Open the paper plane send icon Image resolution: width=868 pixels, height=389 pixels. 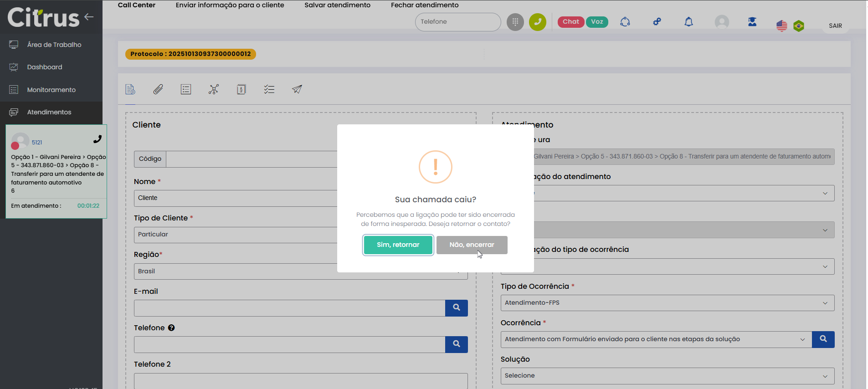tap(297, 89)
